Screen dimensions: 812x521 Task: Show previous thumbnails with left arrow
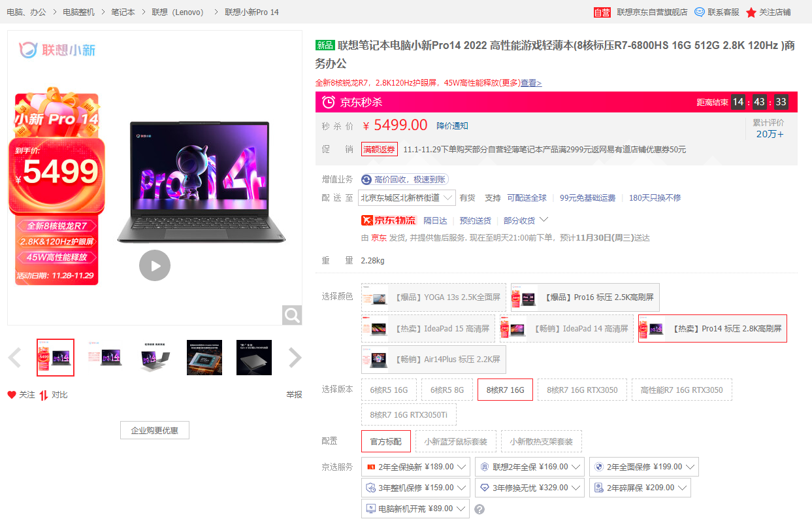pos(14,358)
